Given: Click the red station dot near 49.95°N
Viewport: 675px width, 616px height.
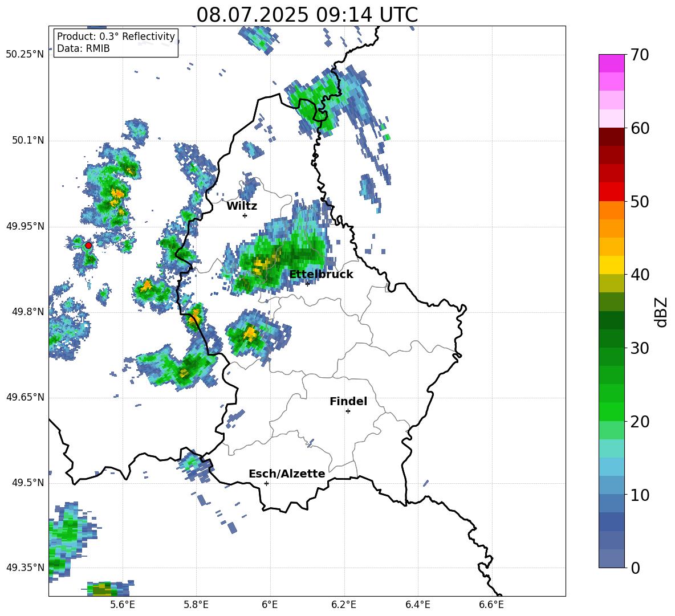Looking at the screenshot, I should [x=88, y=245].
